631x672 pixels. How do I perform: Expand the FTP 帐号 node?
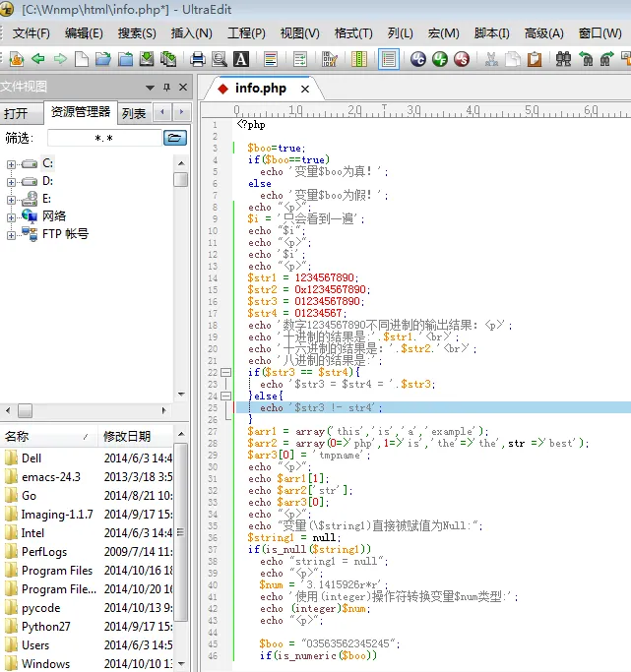click(x=11, y=235)
